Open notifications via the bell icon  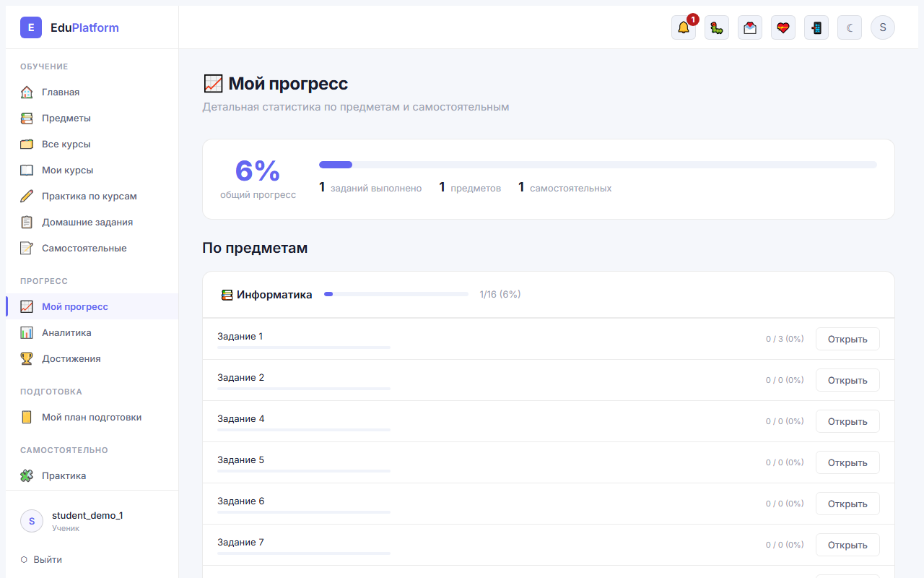coord(684,27)
